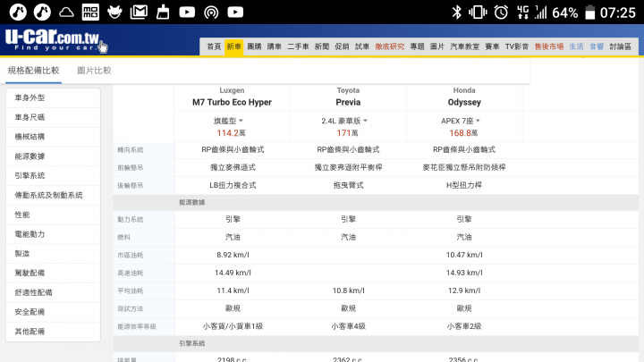Open the 2.4L 豪華版 trim dropdown
The height and width of the screenshot is (362, 644).
(344, 121)
